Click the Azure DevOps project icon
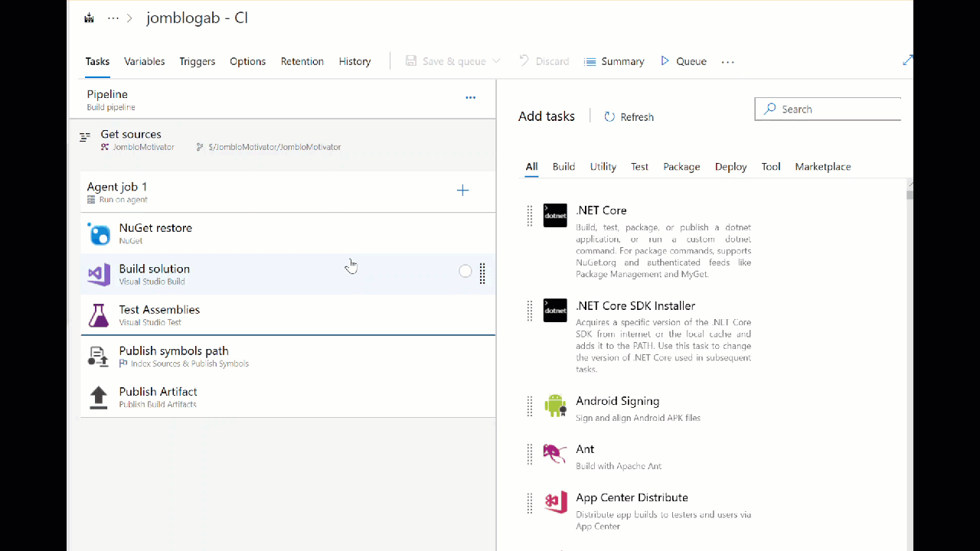Image resolution: width=980 pixels, height=551 pixels. [89, 18]
